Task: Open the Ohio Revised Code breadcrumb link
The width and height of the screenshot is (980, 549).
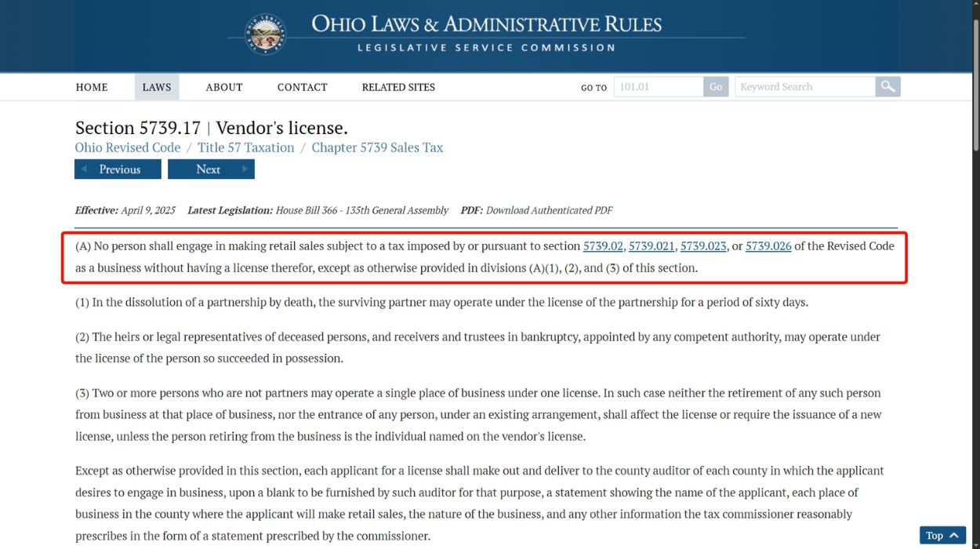Action: click(x=128, y=147)
